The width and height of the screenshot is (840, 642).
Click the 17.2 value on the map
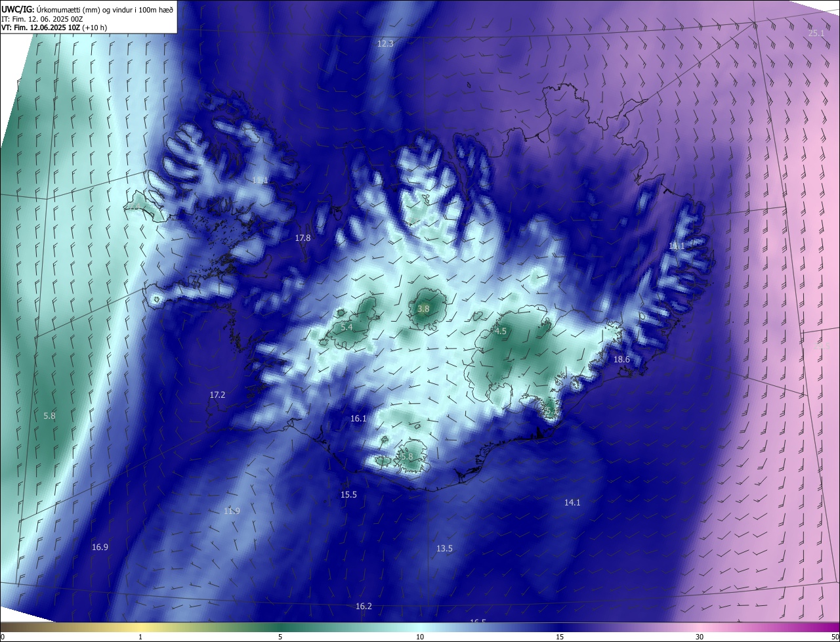coord(217,395)
